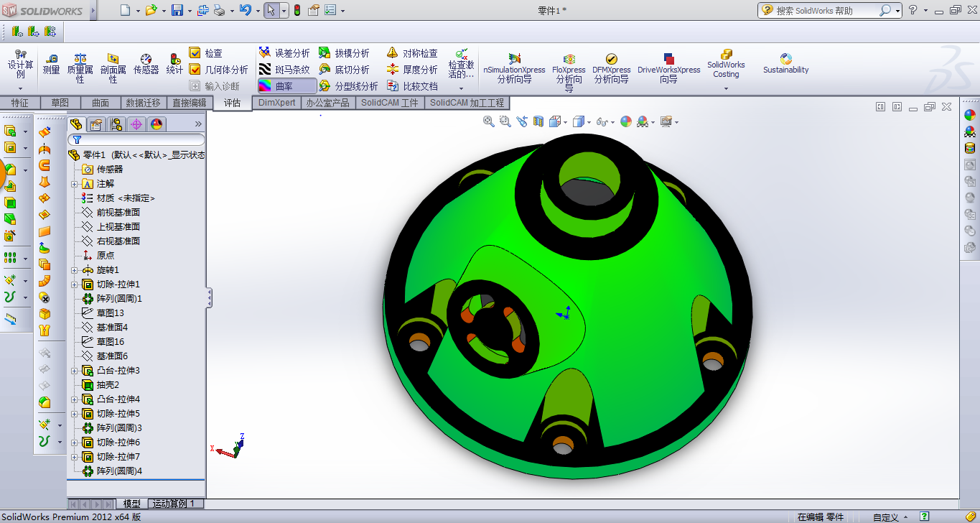Select 阵列(圆周)4 in feature tree
The image size is (980, 523).
(x=112, y=471)
